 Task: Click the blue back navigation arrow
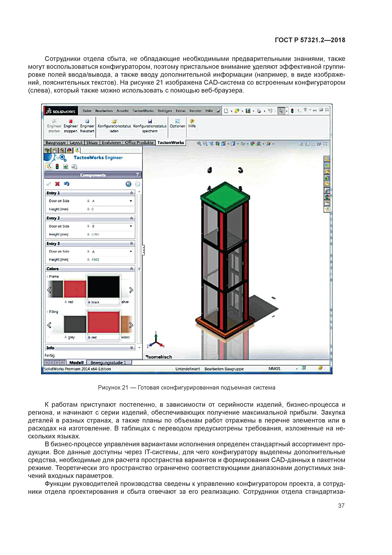pos(129,184)
